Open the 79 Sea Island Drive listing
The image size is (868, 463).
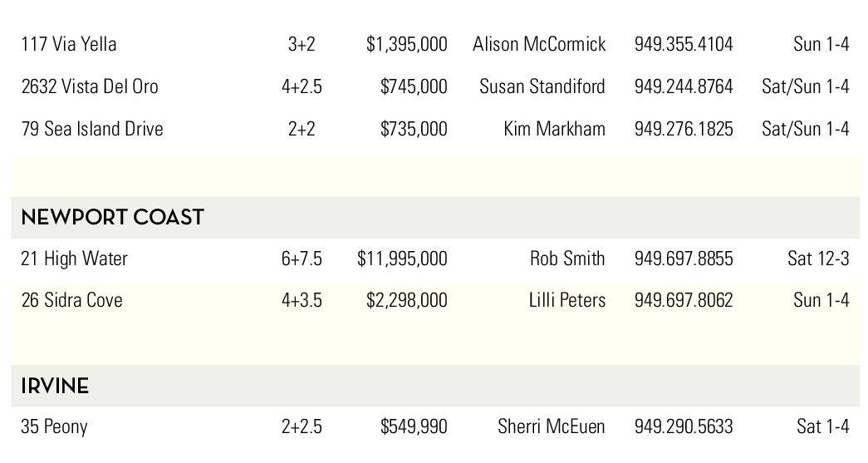[92, 129]
